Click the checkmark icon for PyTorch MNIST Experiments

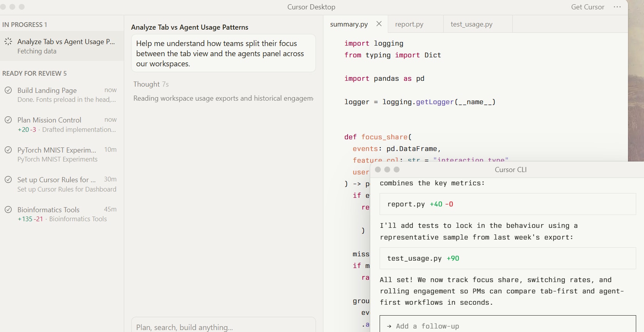click(x=8, y=150)
